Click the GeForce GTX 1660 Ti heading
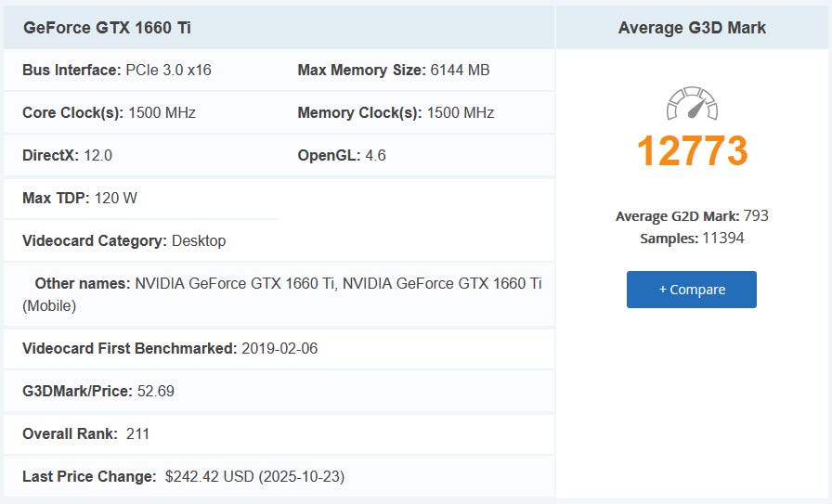The height and width of the screenshot is (504, 832). 107,27
